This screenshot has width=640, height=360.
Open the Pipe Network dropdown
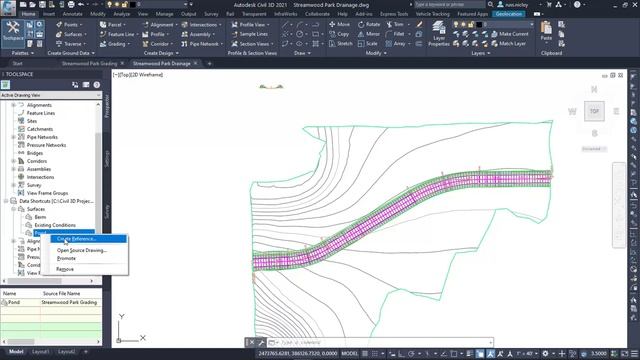coord(202,43)
